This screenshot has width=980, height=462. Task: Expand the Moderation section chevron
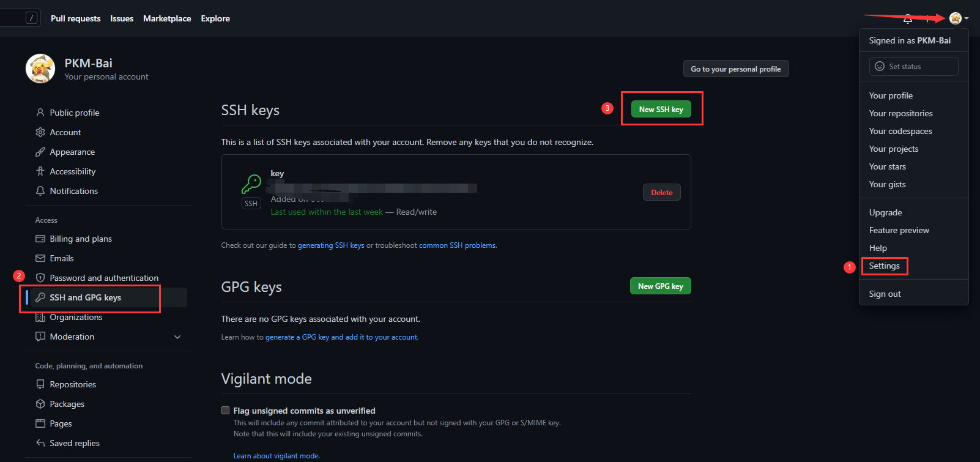(x=177, y=337)
